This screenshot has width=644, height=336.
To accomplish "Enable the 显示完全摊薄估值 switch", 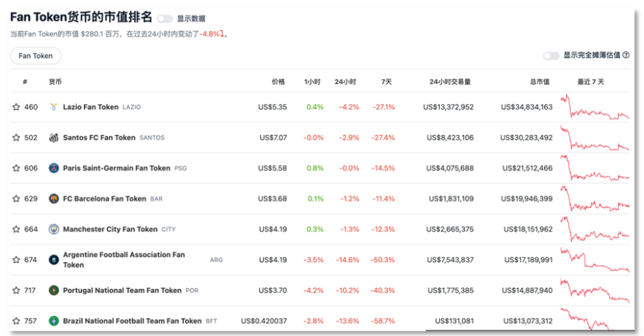I will coord(551,55).
